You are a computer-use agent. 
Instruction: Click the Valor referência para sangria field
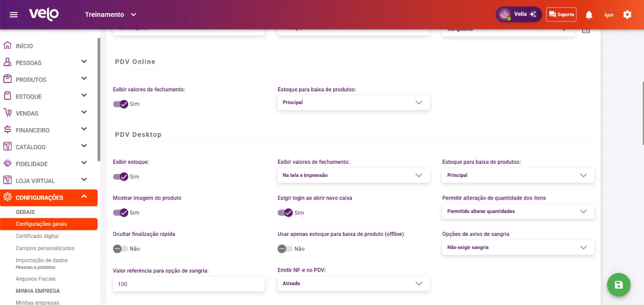coord(189,284)
